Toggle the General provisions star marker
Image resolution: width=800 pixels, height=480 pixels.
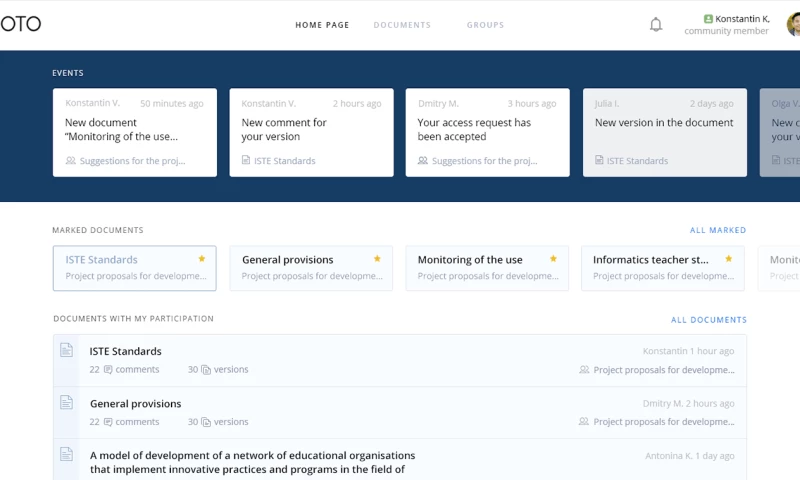point(377,259)
